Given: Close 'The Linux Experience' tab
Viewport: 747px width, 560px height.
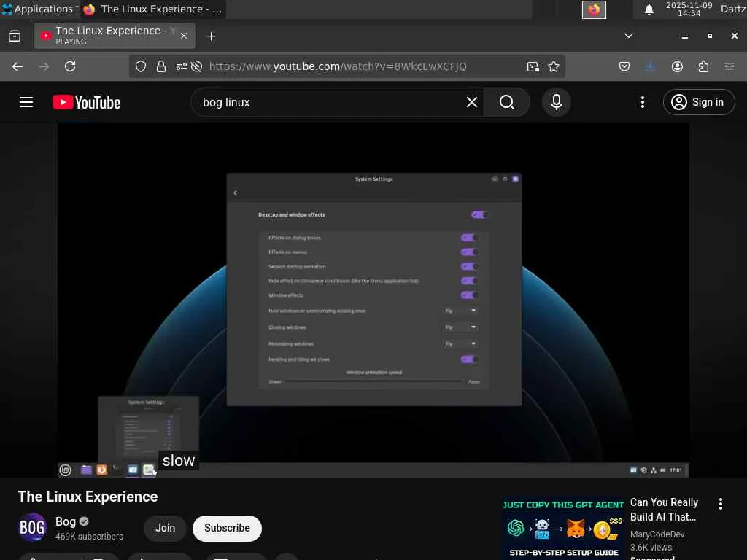Looking at the screenshot, I should tap(184, 36).
